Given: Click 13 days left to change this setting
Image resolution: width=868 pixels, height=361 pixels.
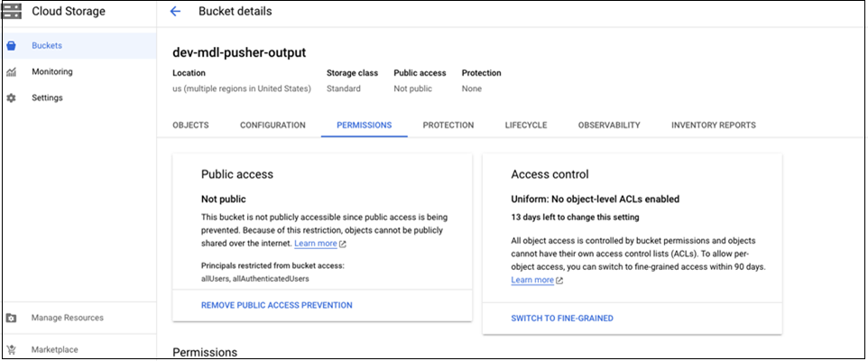Looking at the screenshot, I should click(x=575, y=217).
